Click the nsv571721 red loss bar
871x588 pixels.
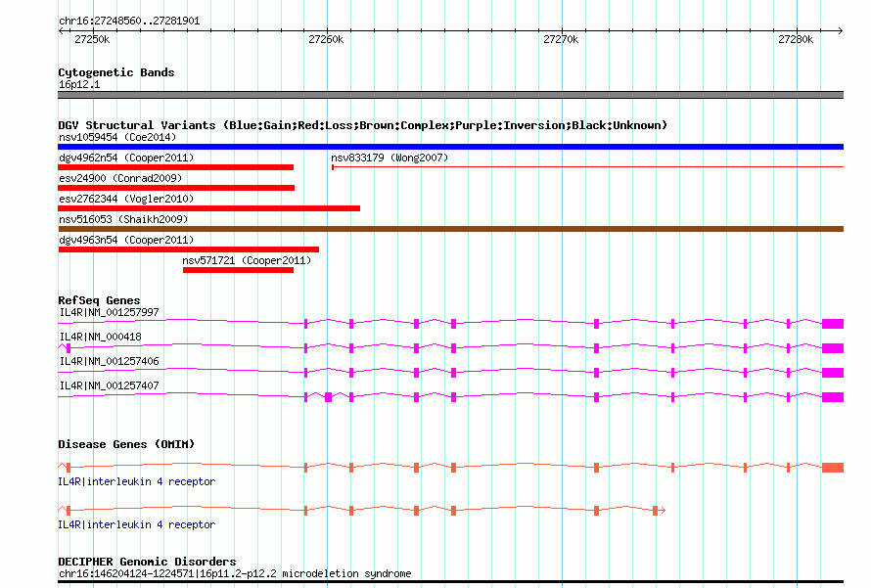click(x=238, y=270)
